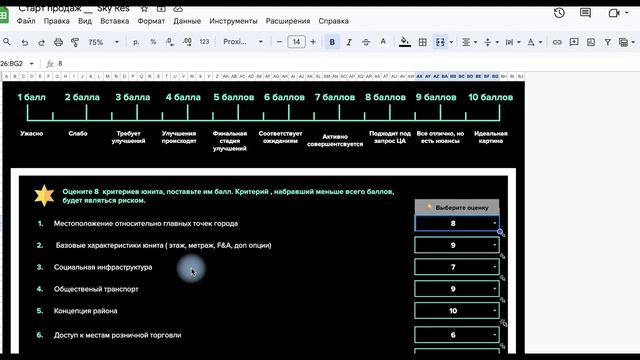Open the Правка menu

point(56,21)
